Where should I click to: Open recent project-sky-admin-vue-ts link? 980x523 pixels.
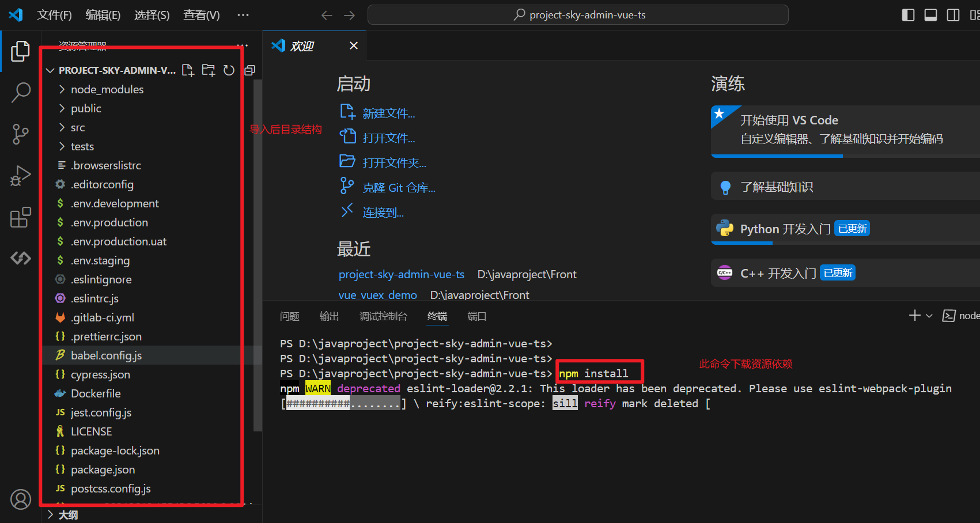(x=402, y=274)
